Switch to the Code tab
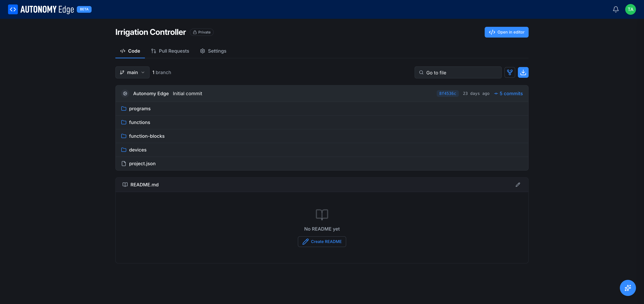The height and width of the screenshot is (304, 644). pos(130,51)
